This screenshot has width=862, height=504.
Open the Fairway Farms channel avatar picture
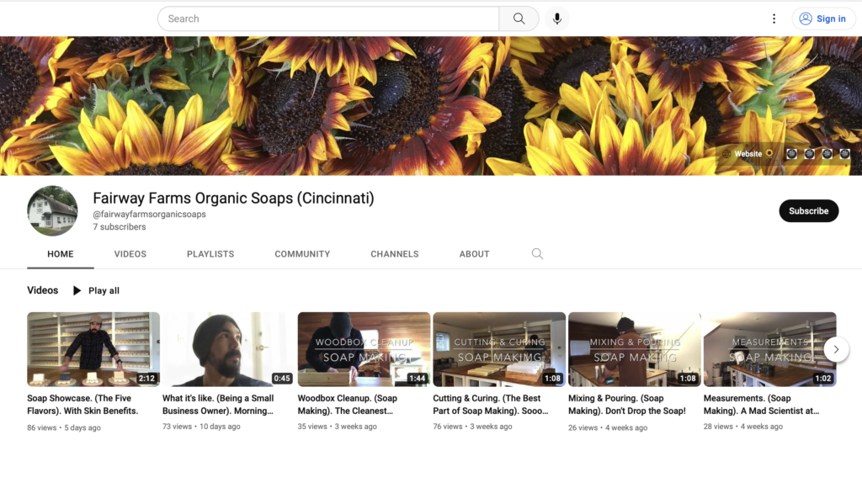point(52,211)
